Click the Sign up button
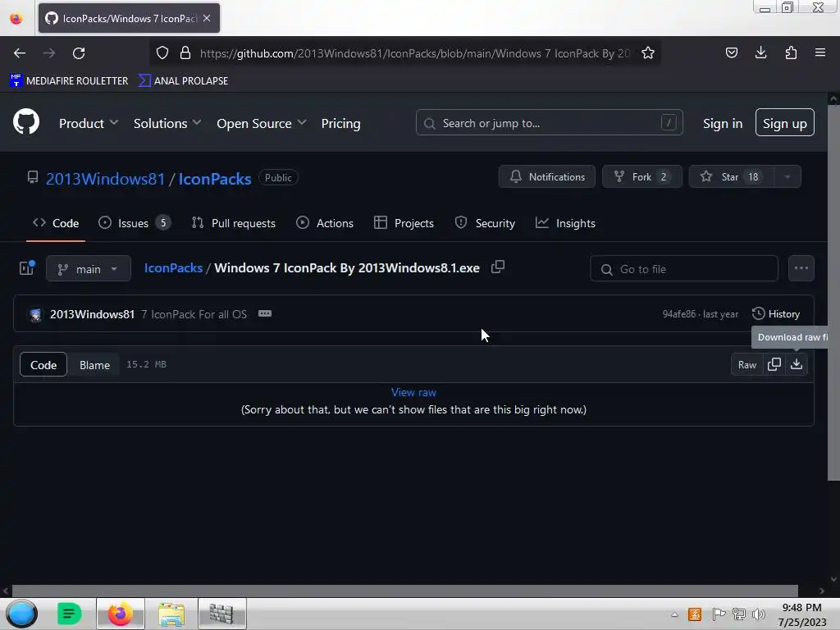The image size is (840, 630). tap(785, 123)
